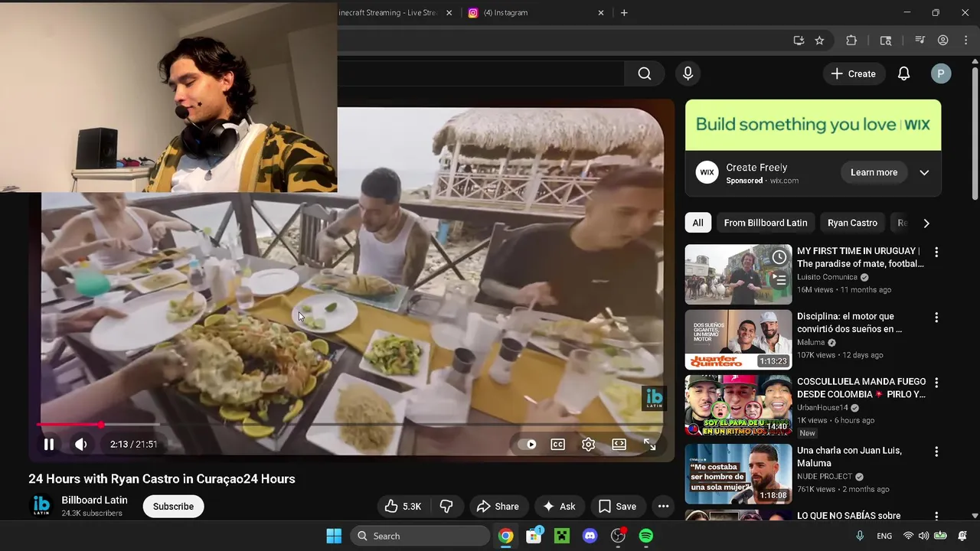Open the Create menu
980x551 pixels.
coord(854,73)
